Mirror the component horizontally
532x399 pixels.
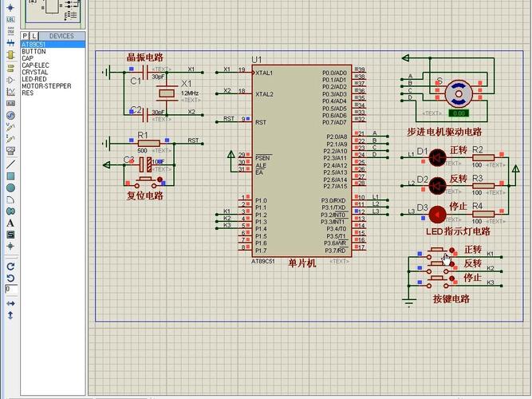point(10,303)
